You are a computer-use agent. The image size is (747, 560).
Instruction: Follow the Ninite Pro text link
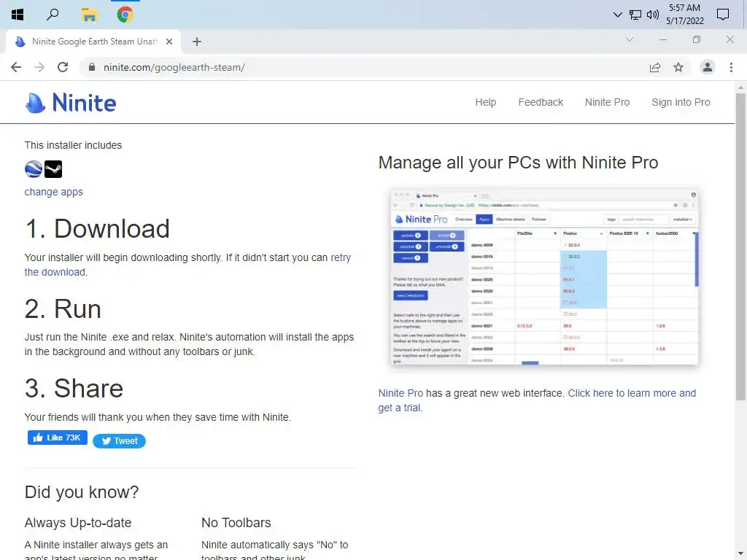pos(400,393)
